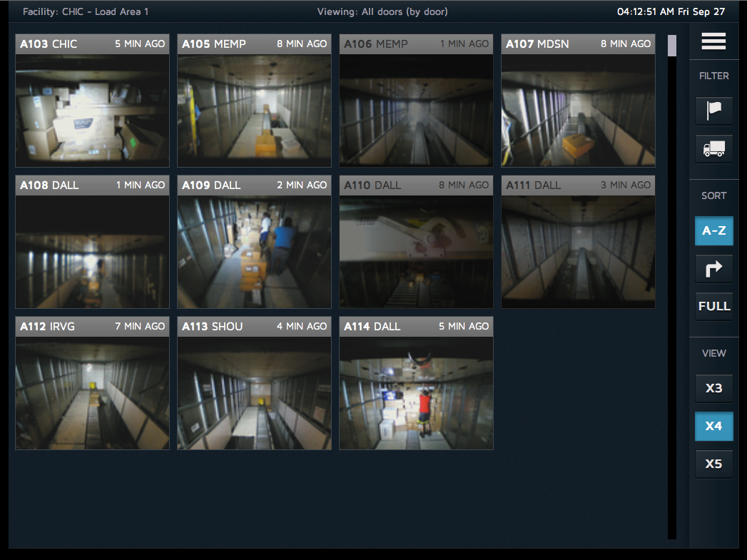Open door A109 DALL camera thumbnail
This screenshot has height=560, width=747.
pos(255,252)
